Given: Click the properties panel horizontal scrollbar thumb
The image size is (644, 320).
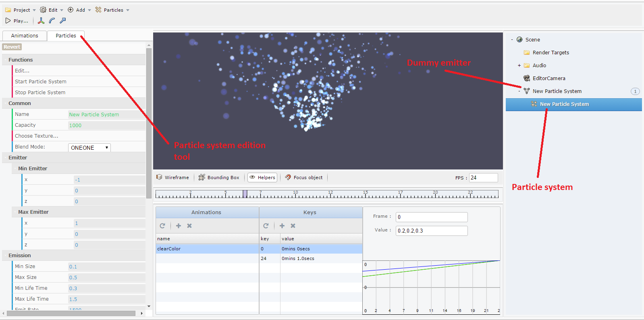Looking at the screenshot, I should (71, 313).
